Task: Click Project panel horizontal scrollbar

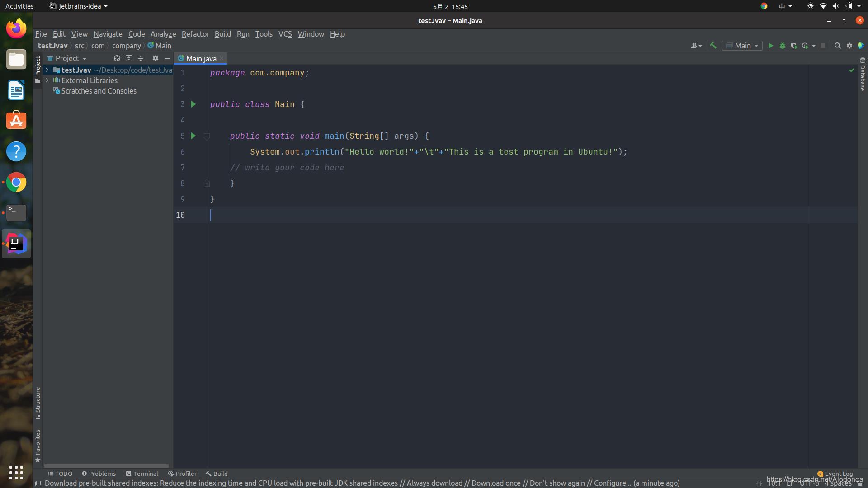Action: pos(106,465)
